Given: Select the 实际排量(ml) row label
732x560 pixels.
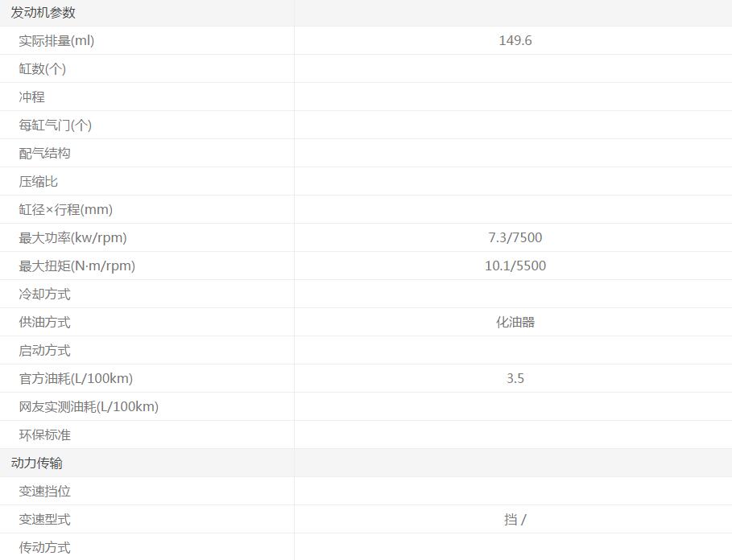Looking at the screenshot, I should (56, 41).
